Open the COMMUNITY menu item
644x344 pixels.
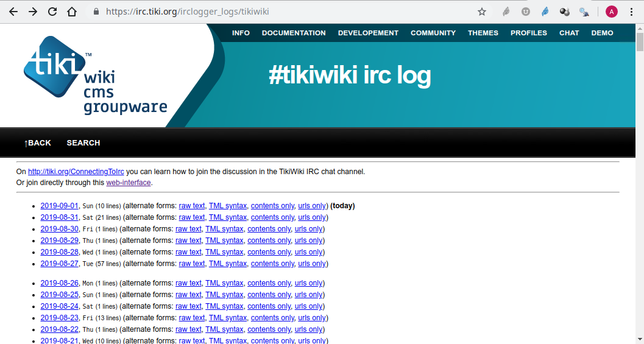pos(433,33)
